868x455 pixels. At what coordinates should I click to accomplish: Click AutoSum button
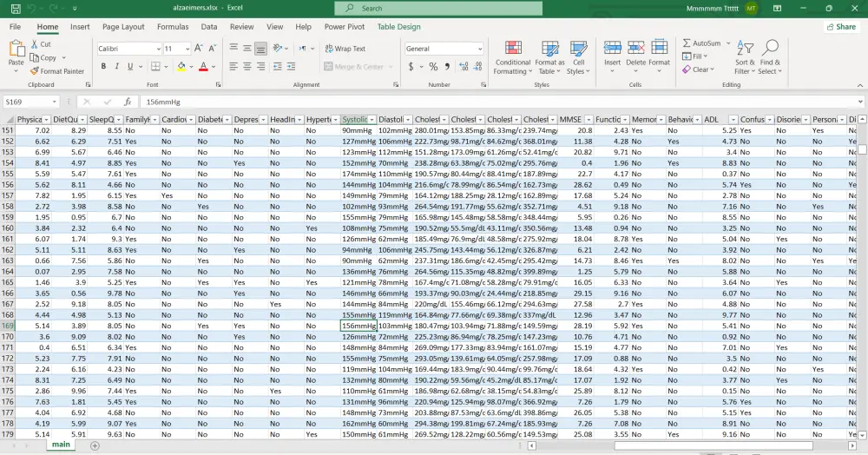click(701, 43)
